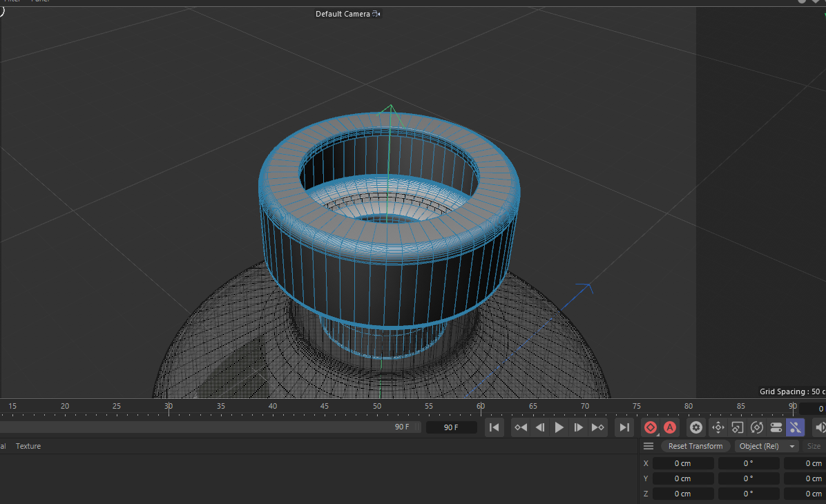
Task: Step back one frame
Action: tap(540, 427)
